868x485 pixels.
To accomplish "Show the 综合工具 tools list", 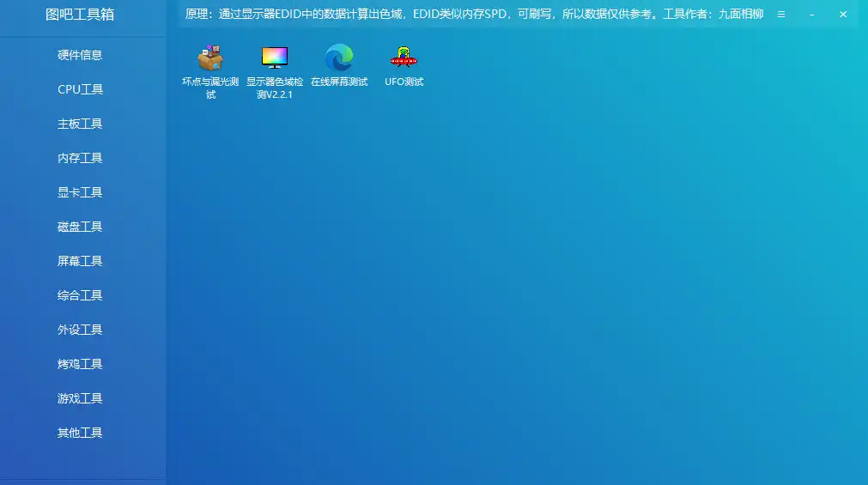I will 80,295.
